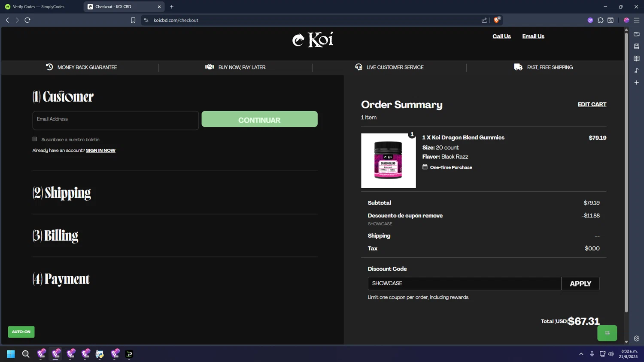Click the fast free shipping truck icon
This screenshot has width=644, height=362.
(518, 67)
